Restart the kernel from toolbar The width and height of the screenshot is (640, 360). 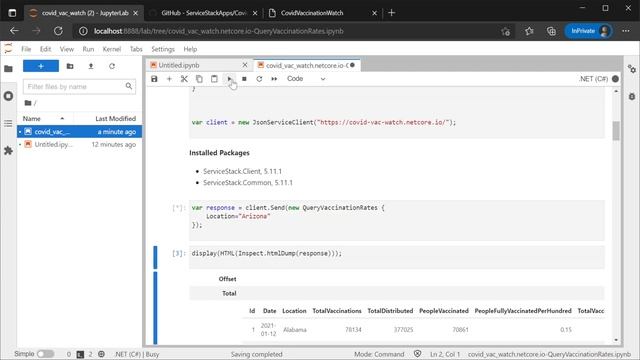(259, 79)
